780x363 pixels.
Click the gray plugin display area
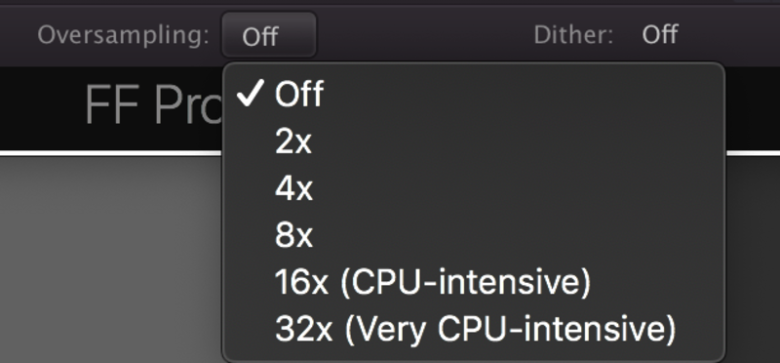(110, 259)
